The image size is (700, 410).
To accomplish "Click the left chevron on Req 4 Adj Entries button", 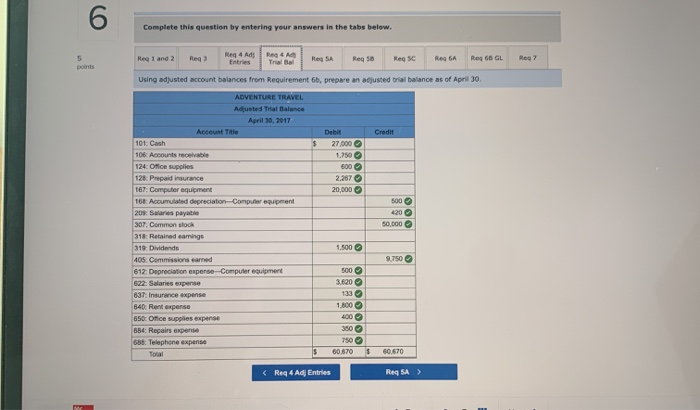I will coord(265,372).
